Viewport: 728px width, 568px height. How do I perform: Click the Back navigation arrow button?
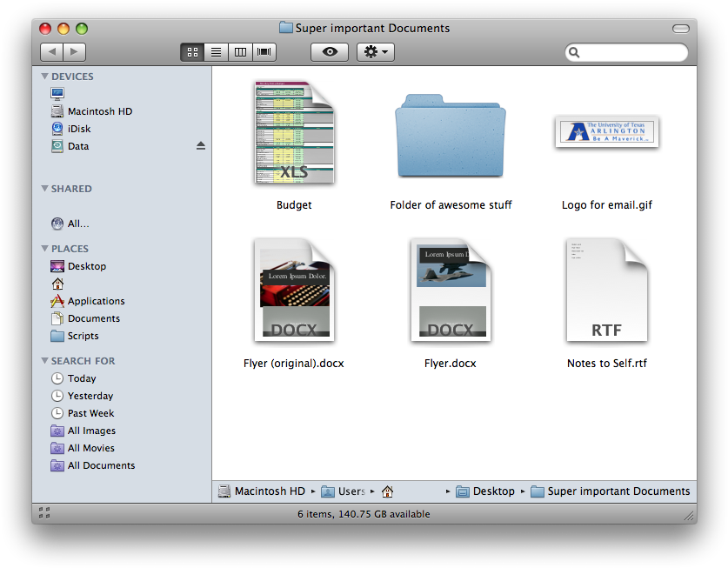[x=52, y=52]
